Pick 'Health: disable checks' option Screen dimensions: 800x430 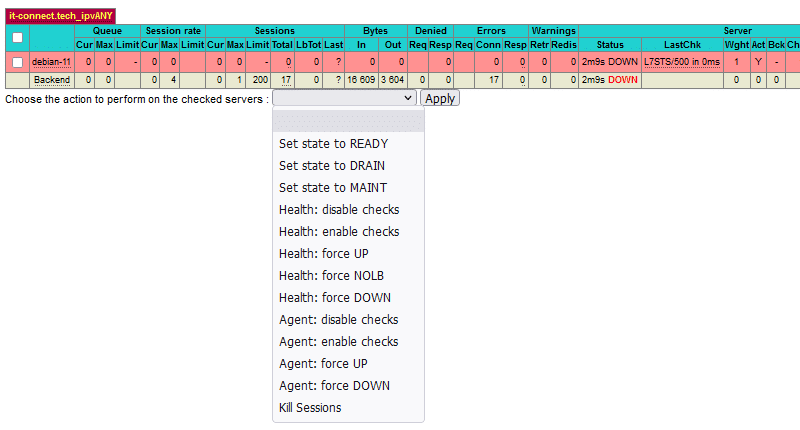point(339,210)
